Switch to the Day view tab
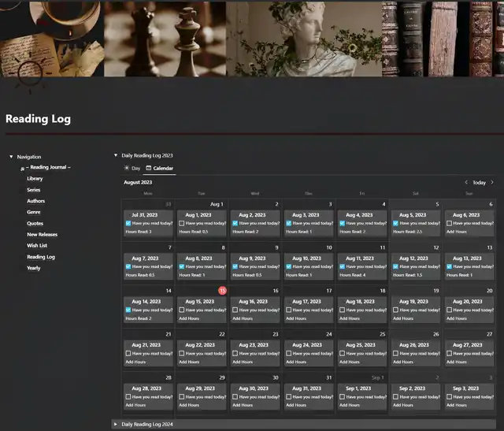 132,169
